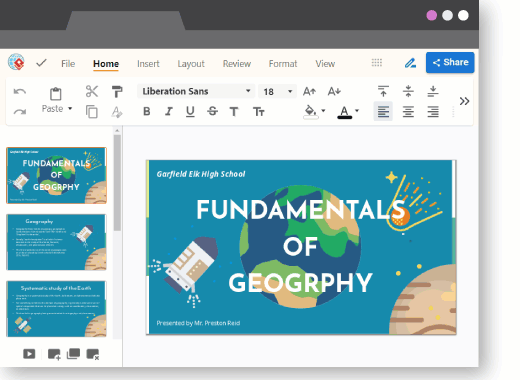
Task: Expand more toolbar options chevron
Action: [464, 101]
